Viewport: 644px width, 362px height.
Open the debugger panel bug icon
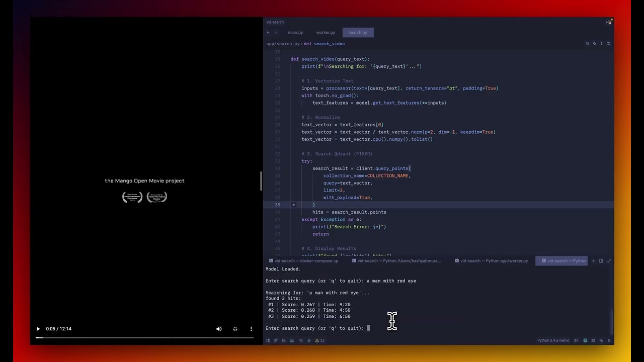tap(593, 340)
